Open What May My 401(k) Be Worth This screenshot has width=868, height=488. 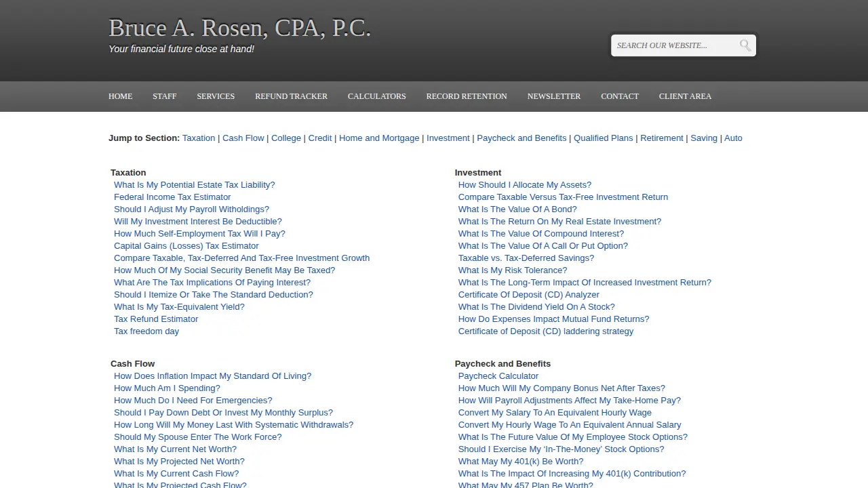point(521,462)
